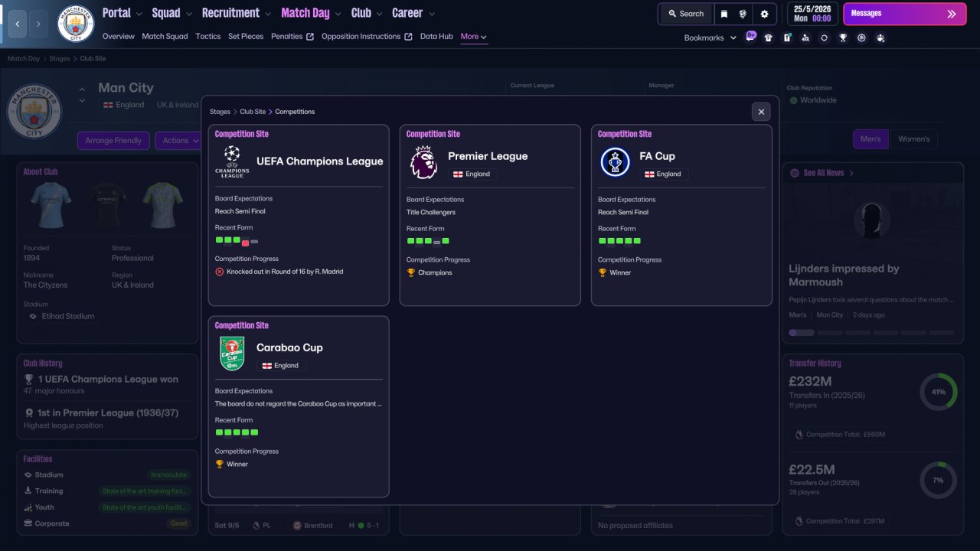980x551 pixels.
Task: Click the date and time display
Action: click(812, 14)
